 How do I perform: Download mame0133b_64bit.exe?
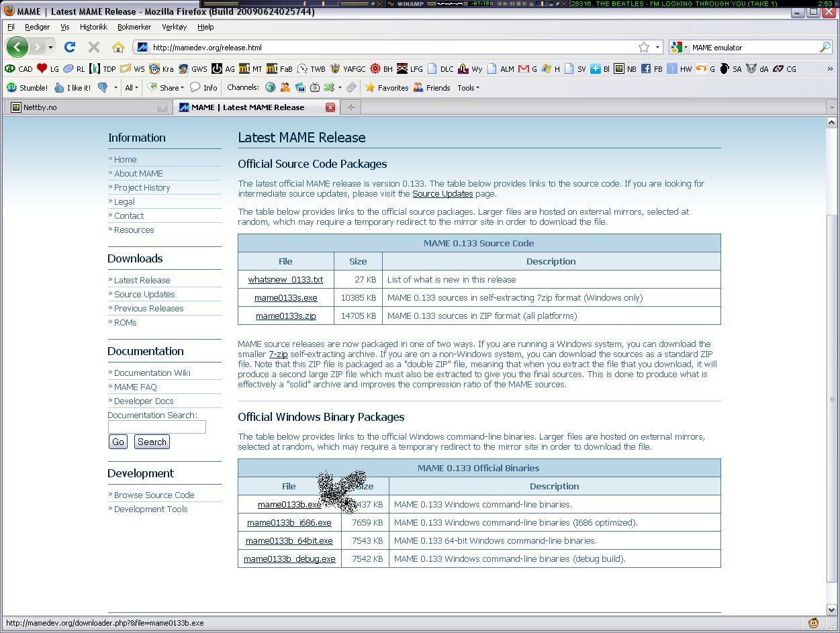(x=289, y=540)
